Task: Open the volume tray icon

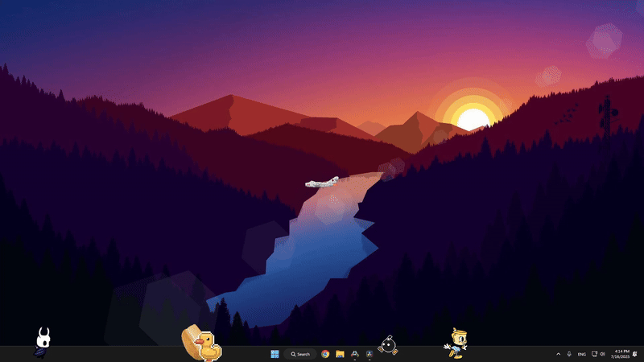Action: point(602,354)
